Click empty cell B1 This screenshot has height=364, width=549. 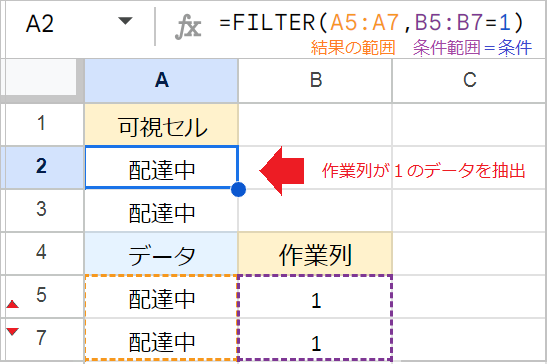tap(315, 125)
